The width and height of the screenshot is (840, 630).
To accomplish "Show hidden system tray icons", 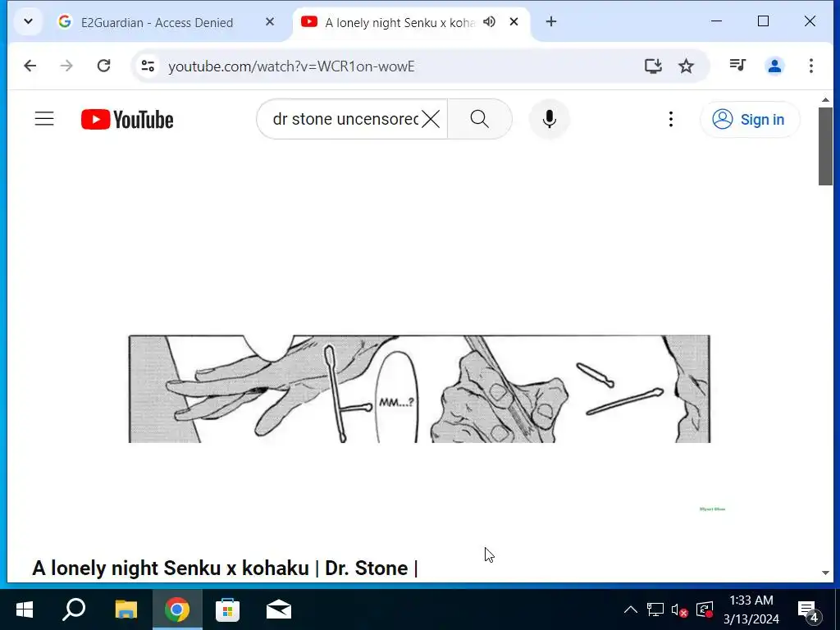I will point(631,609).
